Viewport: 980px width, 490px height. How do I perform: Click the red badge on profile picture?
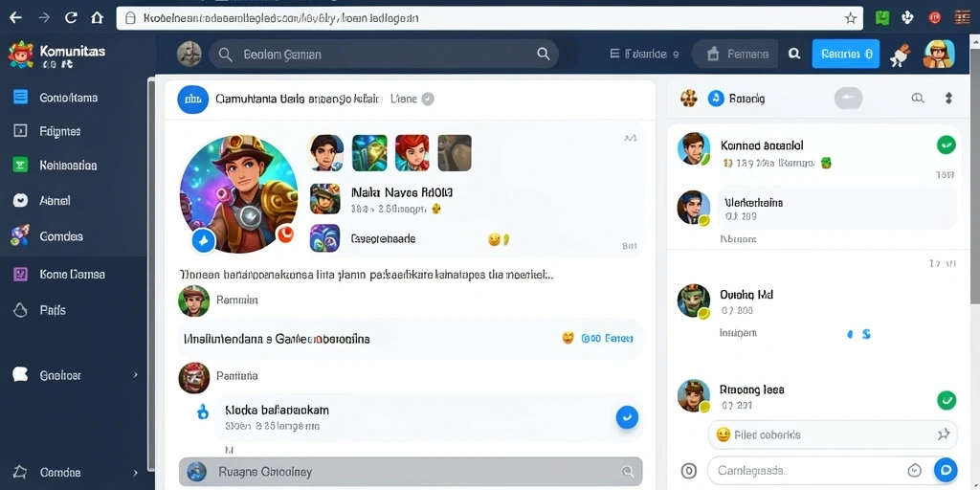point(285,234)
